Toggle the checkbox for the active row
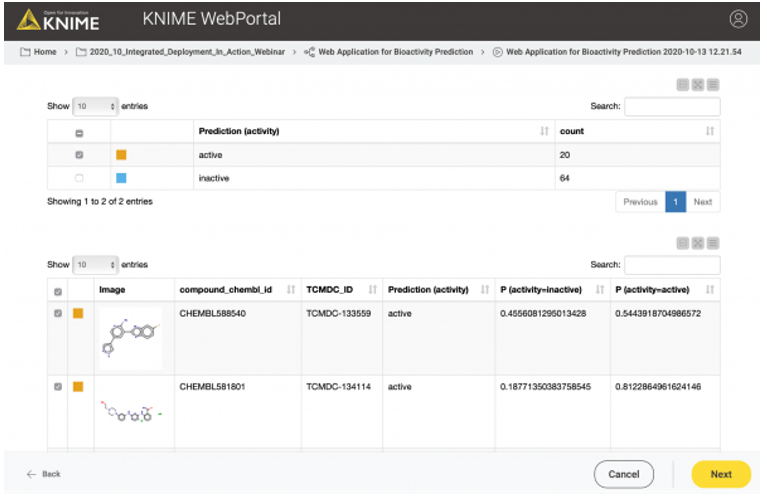767x498 pixels. [79, 155]
